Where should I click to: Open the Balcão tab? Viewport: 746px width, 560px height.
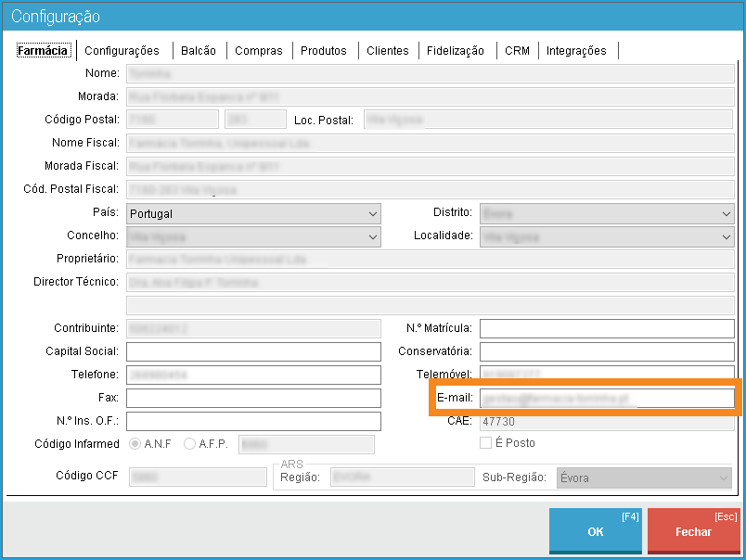click(199, 51)
